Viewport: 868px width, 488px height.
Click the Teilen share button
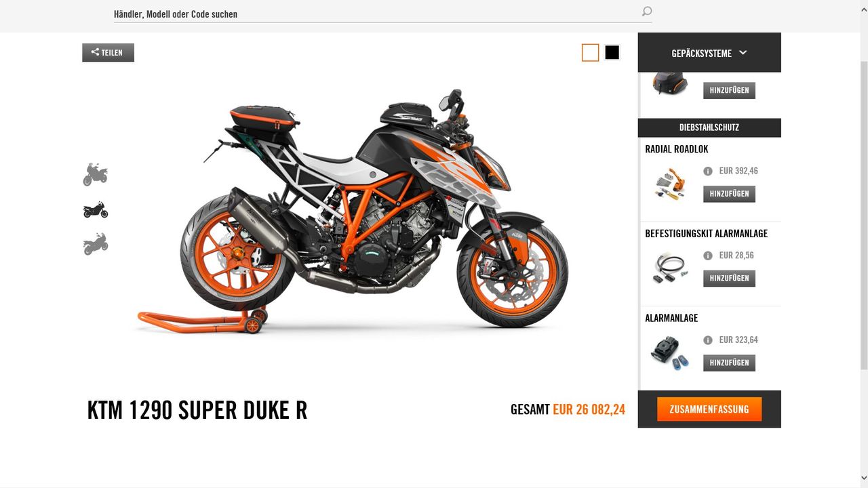pyautogui.click(x=108, y=52)
